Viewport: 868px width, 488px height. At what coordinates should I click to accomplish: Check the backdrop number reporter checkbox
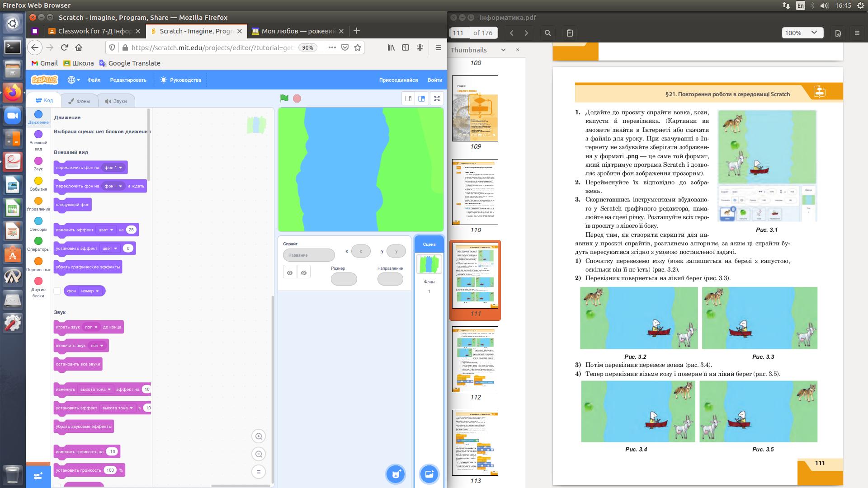(x=57, y=291)
